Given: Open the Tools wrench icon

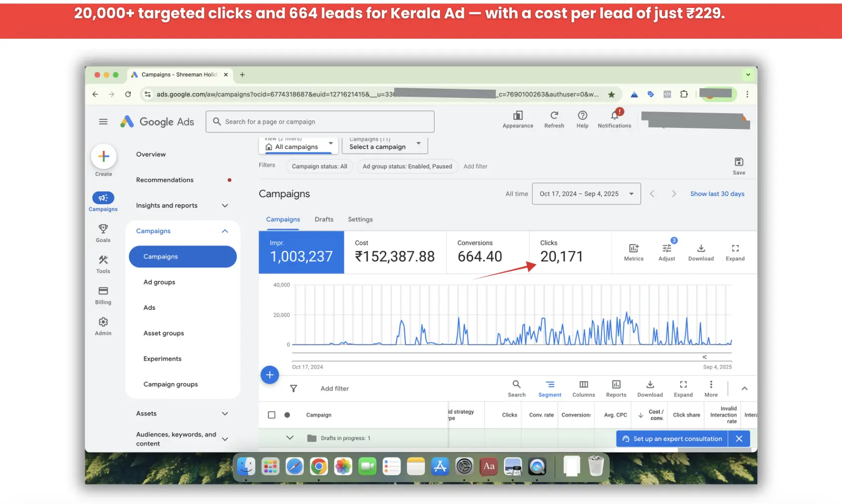Looking at the screenshot, I should click(103, 260).
